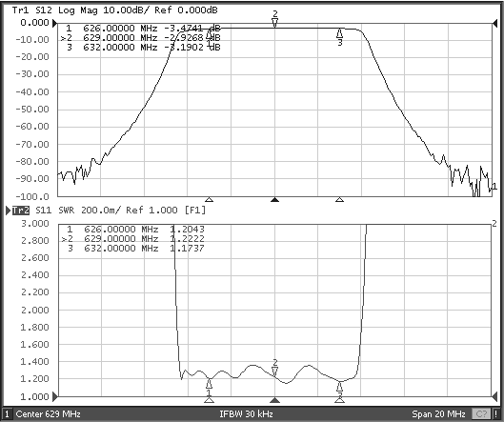Viewport: 504px width, 422px height.
Task: Click marker 1 triangle on S12 passband
Action: point(210,33)
